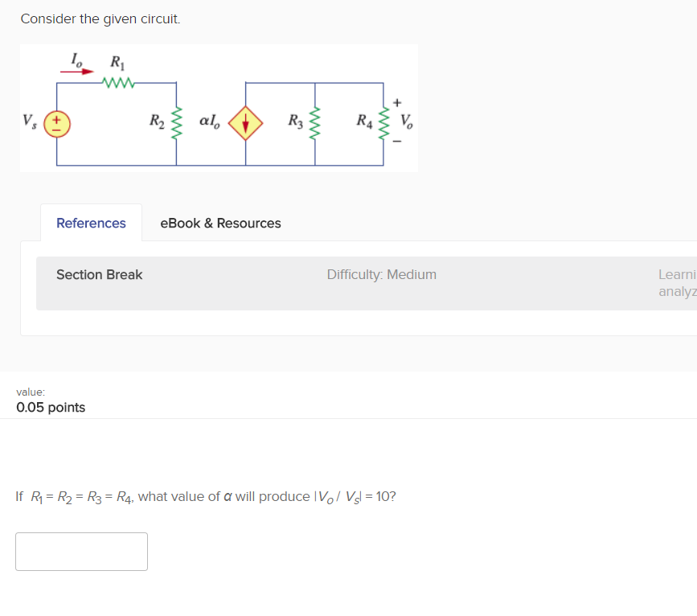Screen dimensions: 697x616
Task: Select the Vo output voltage label
Action: [x=405, y=122]
